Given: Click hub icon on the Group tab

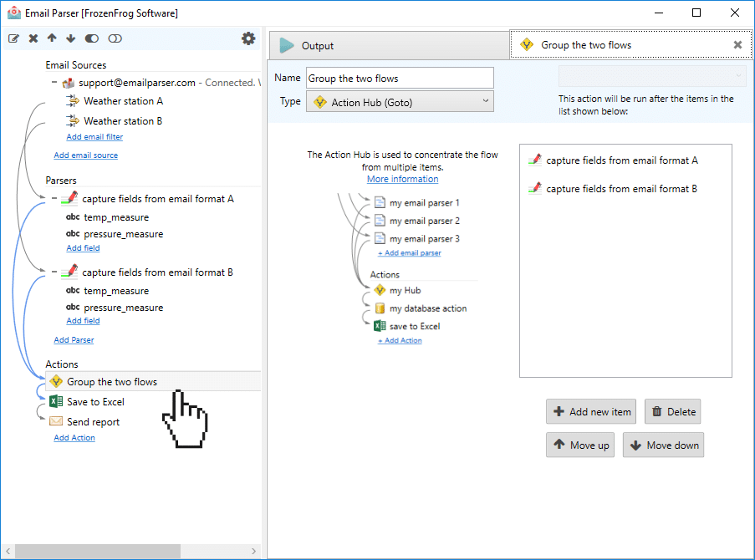Looking at the screenshot, I should 527,45.
